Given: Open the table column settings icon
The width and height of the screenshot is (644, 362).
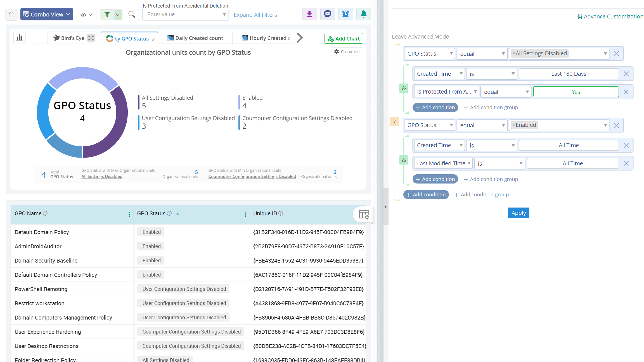Looking at the screenshot, I should (x=364, y=215).
